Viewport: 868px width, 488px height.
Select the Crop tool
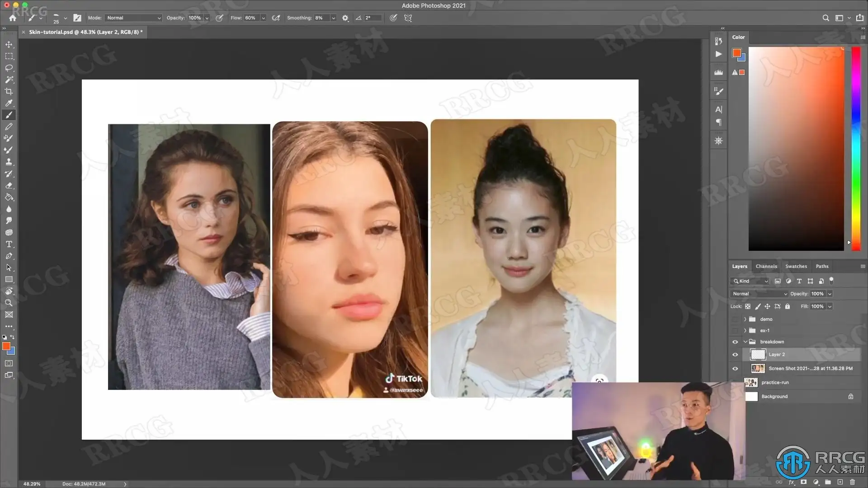(9, 91)
